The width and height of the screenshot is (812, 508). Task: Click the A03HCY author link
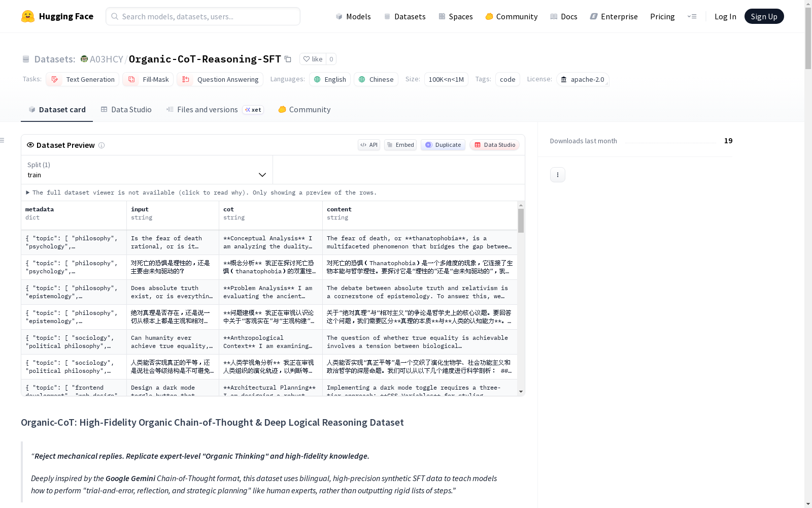[106, 59]
